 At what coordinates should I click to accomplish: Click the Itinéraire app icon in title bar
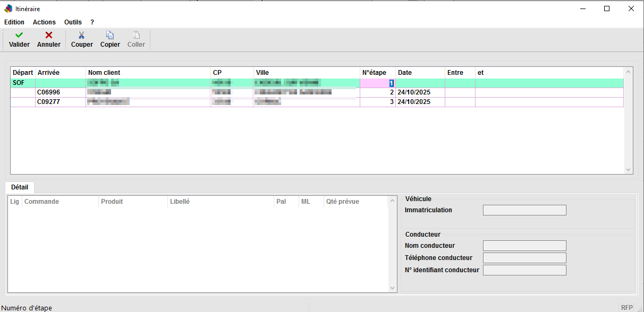click(9, 8)
